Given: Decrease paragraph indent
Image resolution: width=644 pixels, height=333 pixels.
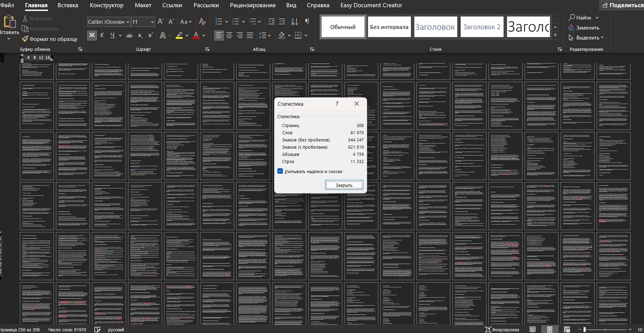Looking at the screenshot, I should (270, 22).
